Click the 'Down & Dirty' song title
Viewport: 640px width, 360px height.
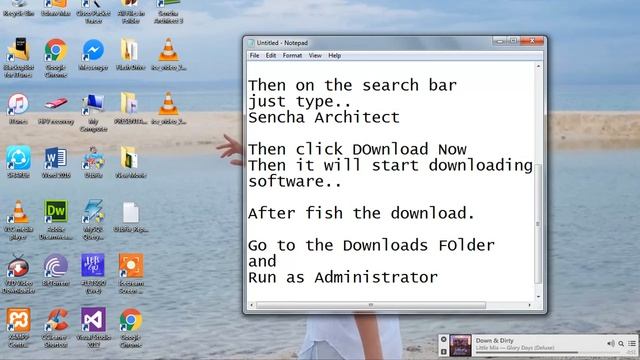click(494, 340)
